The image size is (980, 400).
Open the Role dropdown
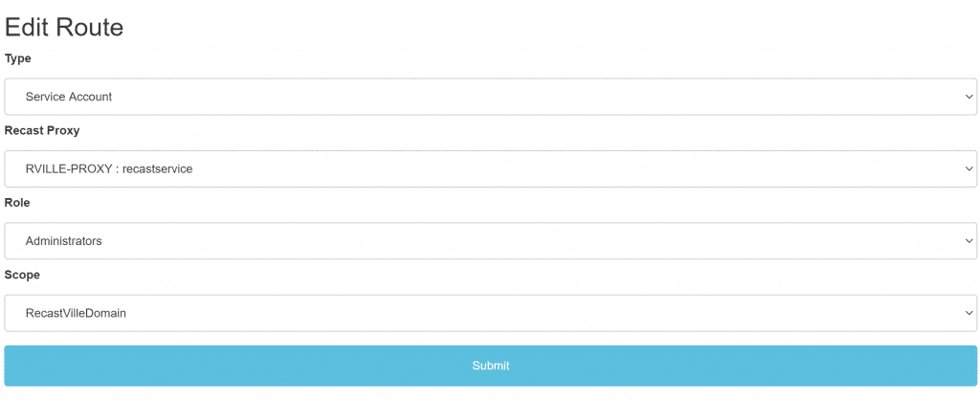(490, 241)
